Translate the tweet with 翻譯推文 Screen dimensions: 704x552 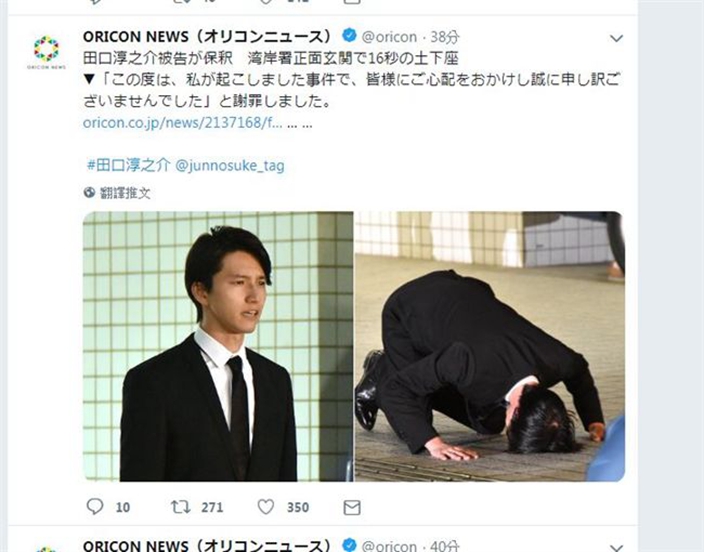[x=125, y=193]
